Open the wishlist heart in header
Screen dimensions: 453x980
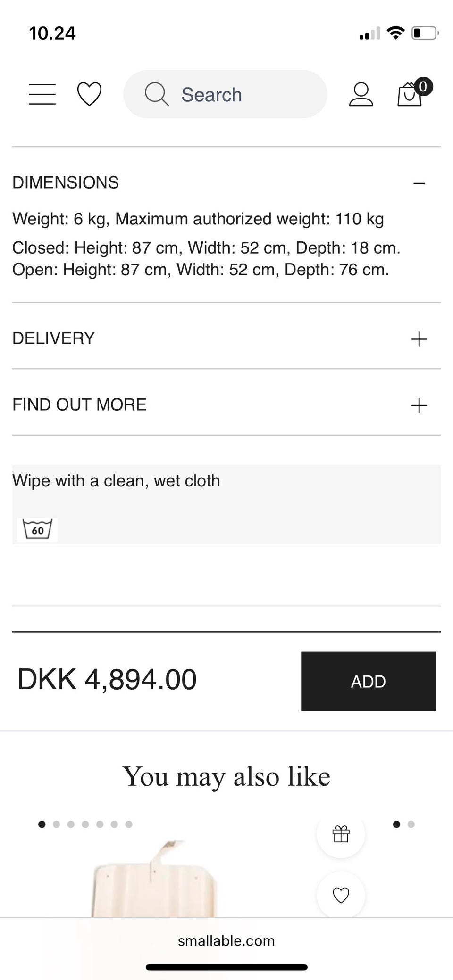(89, 94)
